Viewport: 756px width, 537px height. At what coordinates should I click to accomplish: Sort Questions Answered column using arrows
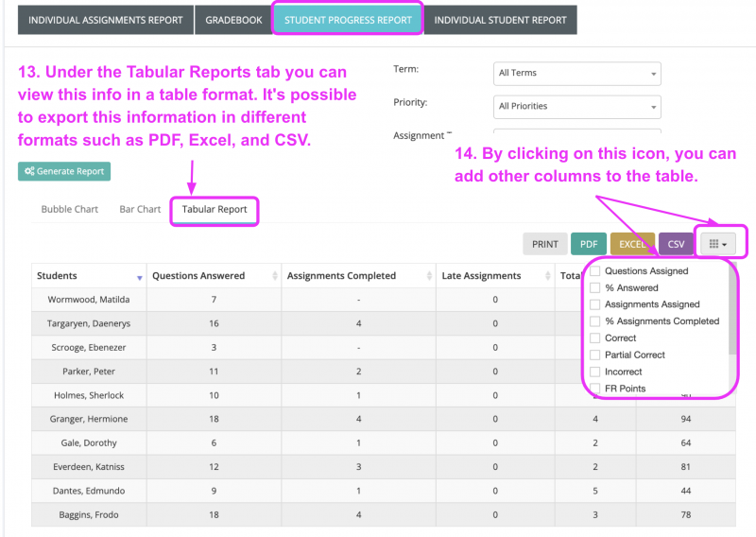[275, 276]
